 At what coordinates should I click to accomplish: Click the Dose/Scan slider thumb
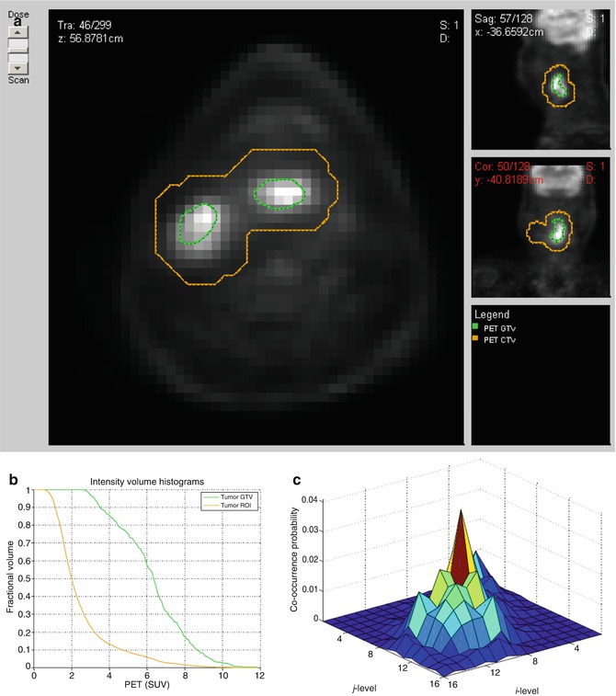point(18,49)
